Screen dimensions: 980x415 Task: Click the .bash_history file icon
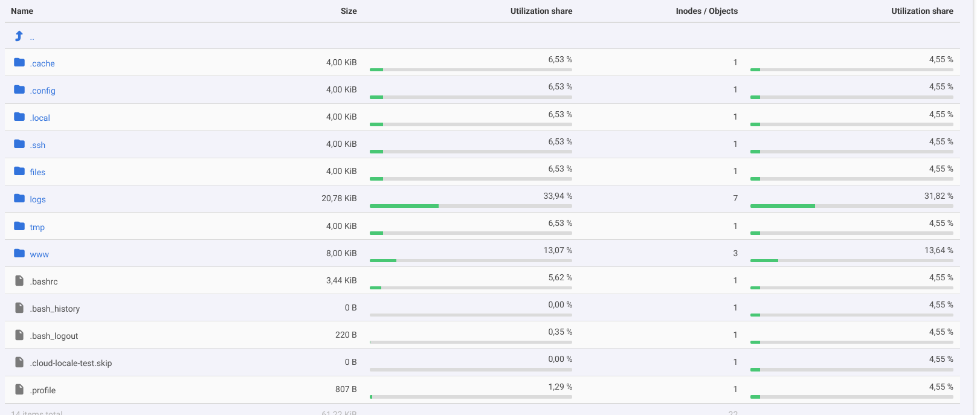(x=19, y=308)
